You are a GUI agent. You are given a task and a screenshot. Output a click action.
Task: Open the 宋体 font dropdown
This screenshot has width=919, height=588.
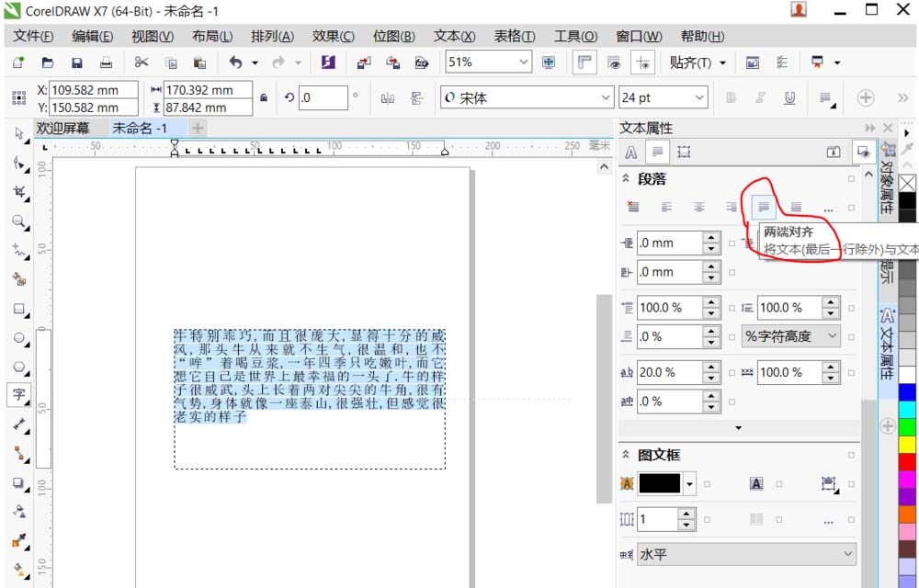pyautogui.click(x=606, y=97)
